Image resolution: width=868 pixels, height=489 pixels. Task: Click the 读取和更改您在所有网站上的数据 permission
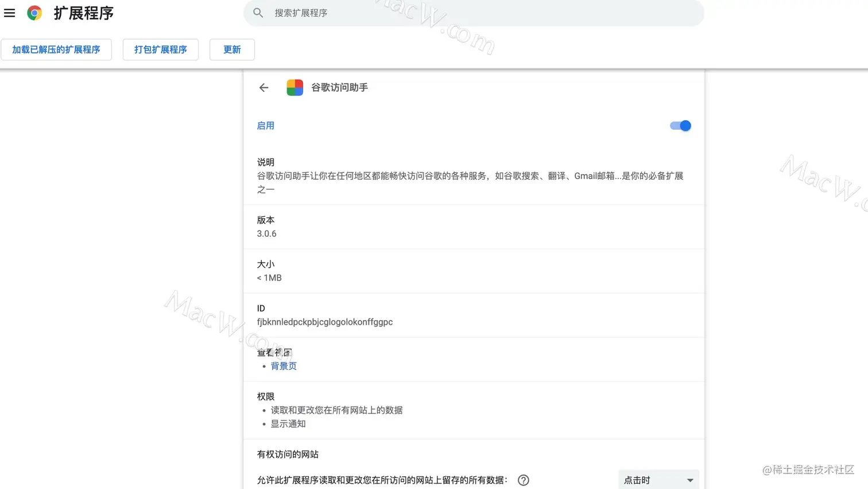[x=336, y=410]
